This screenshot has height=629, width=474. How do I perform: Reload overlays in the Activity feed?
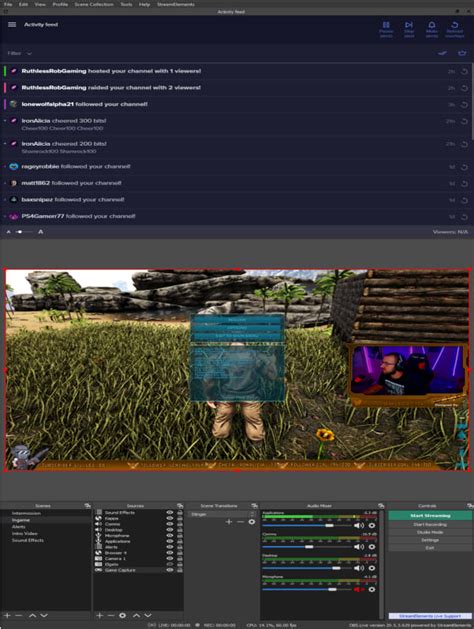454,30
